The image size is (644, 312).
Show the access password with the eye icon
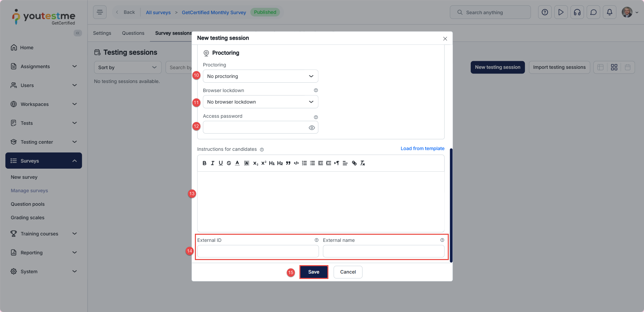point(312,128)
